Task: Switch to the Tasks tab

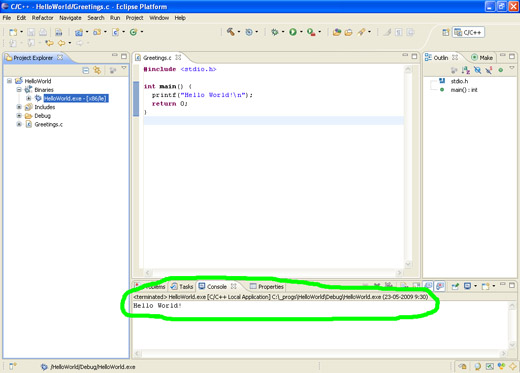Action: click(x=182, y=286)
